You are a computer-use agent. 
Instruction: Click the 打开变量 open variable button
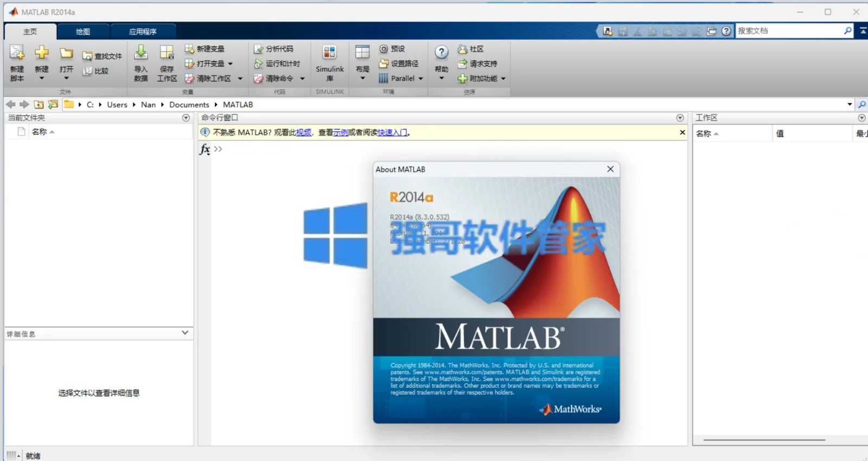205,63
